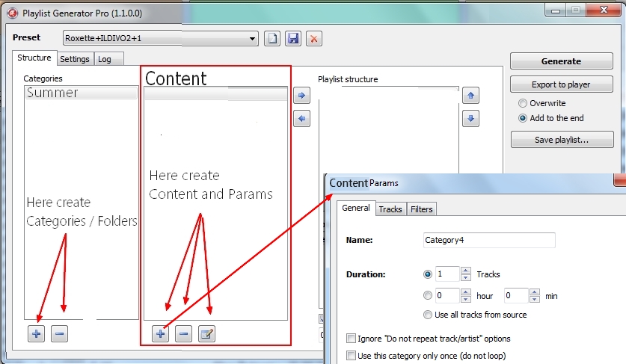Save the preset with floppy disk icon

pos(293,39)
